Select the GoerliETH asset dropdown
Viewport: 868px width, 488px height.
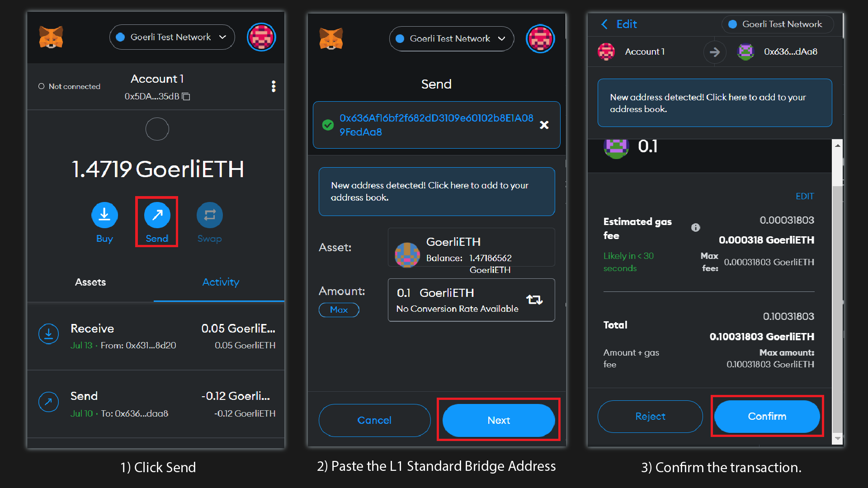471,248
